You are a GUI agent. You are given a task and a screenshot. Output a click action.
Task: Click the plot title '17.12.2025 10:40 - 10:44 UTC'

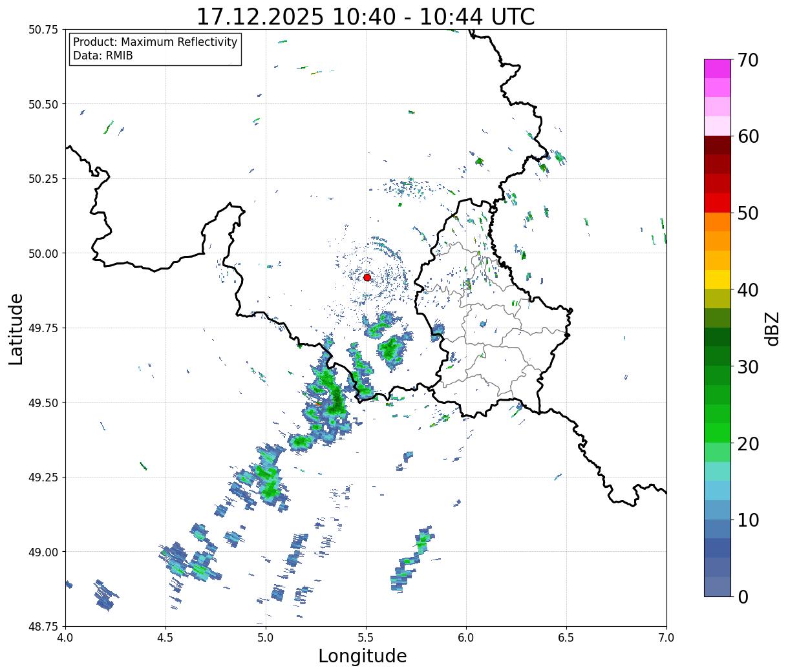pos(365,16)
